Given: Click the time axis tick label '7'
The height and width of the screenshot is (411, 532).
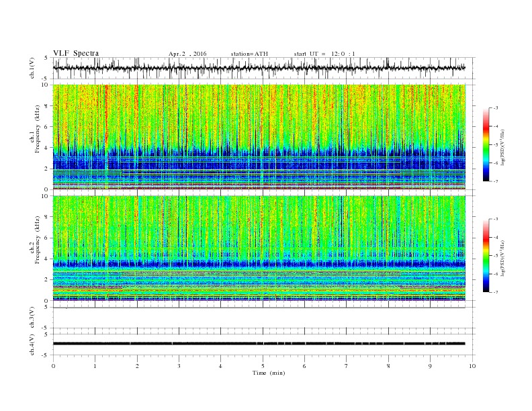Looking at the screenshot, I should coord(347,366).
